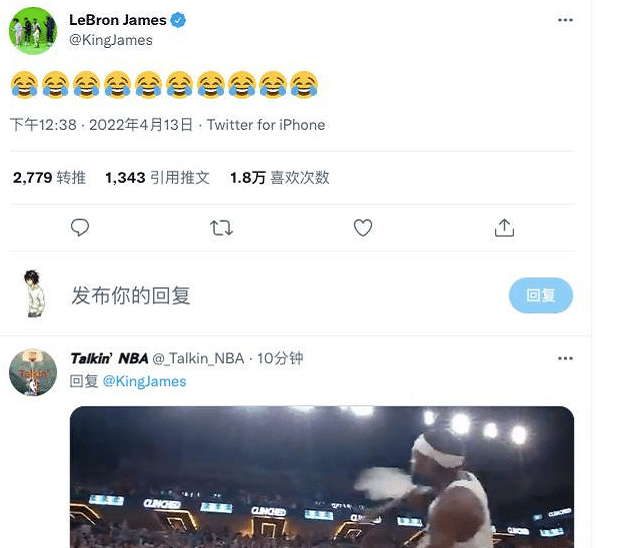Play the basketball video thumbnail
The width and height of the screenshot is (617, 548).
[x=321, y=476]
